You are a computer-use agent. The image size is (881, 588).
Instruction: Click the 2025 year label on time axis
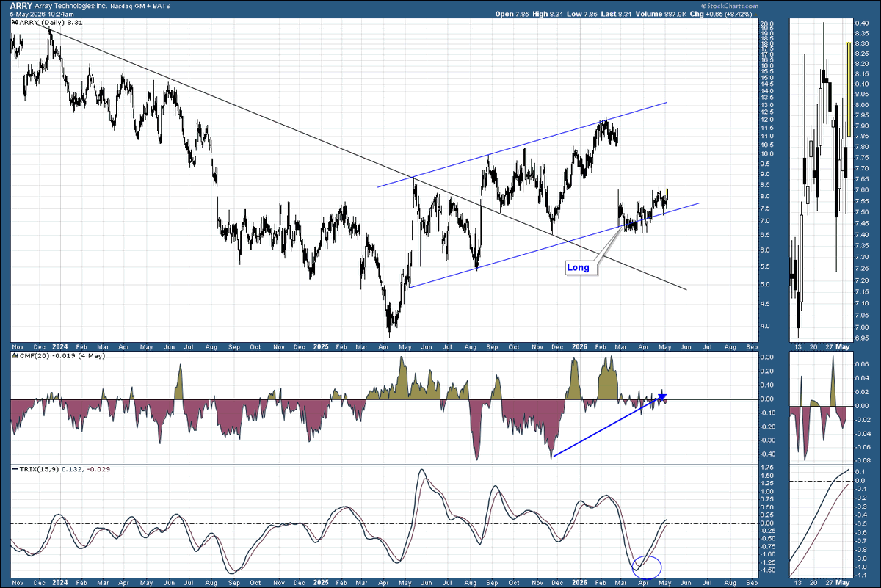coord(320,345)
